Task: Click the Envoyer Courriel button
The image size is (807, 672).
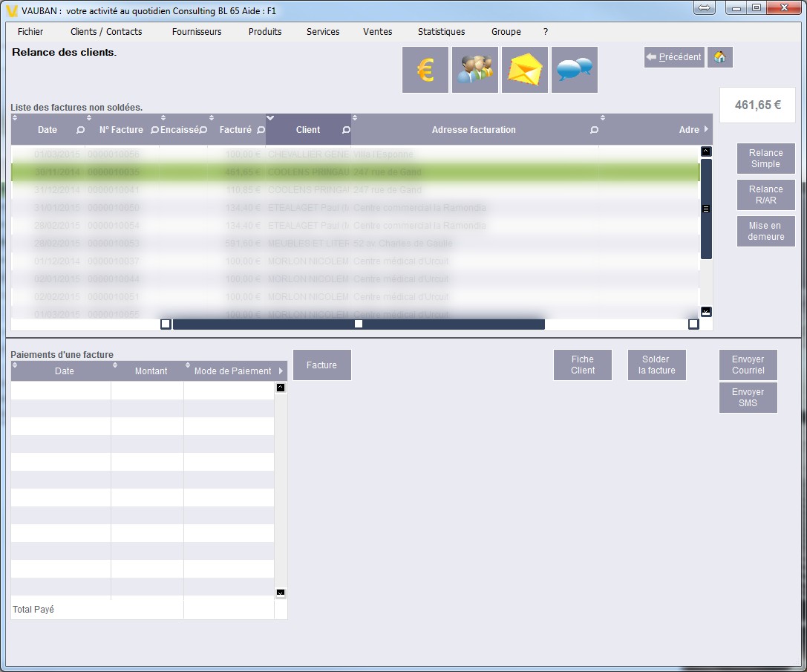Action: point(748,365)
